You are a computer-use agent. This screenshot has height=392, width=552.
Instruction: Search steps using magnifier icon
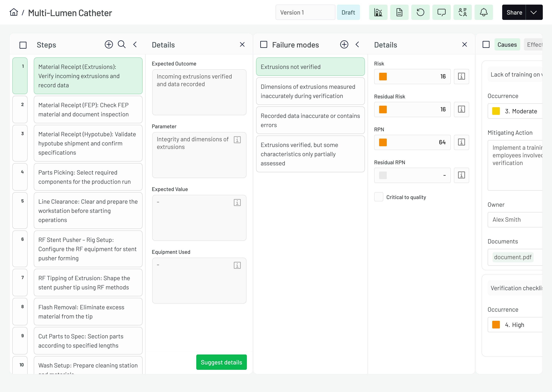[x=122, y=44]
